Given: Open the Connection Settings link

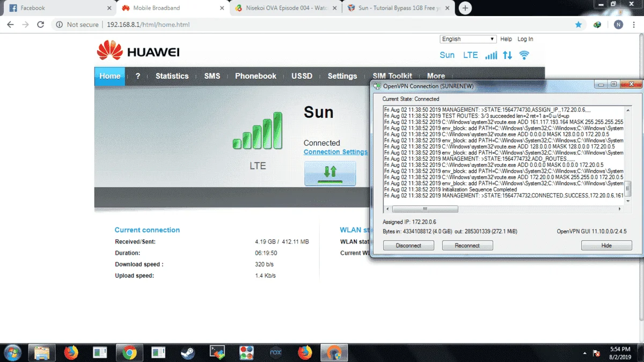Looking at the screenshot, I should point(335,152).
